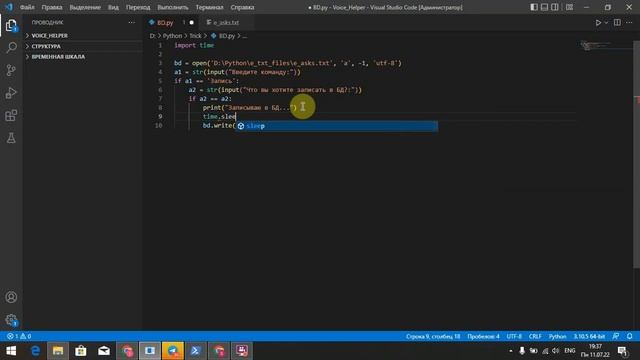The width and height of the screenshot is (640, 360).
Task: Open Microsoft Edge from taskbar
Action: [35, 351]
